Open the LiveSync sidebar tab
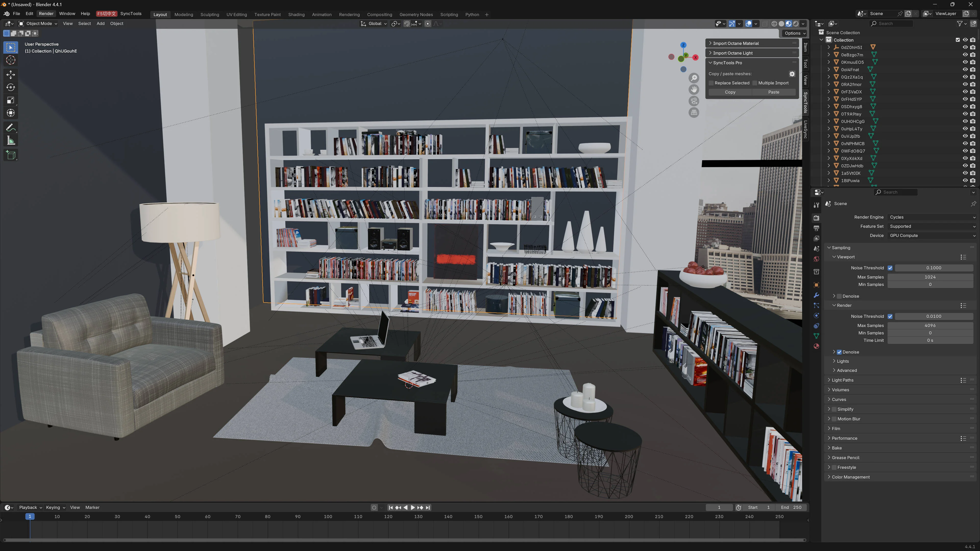The width and height of the screenshot is (980, 551). pos(806,130)
